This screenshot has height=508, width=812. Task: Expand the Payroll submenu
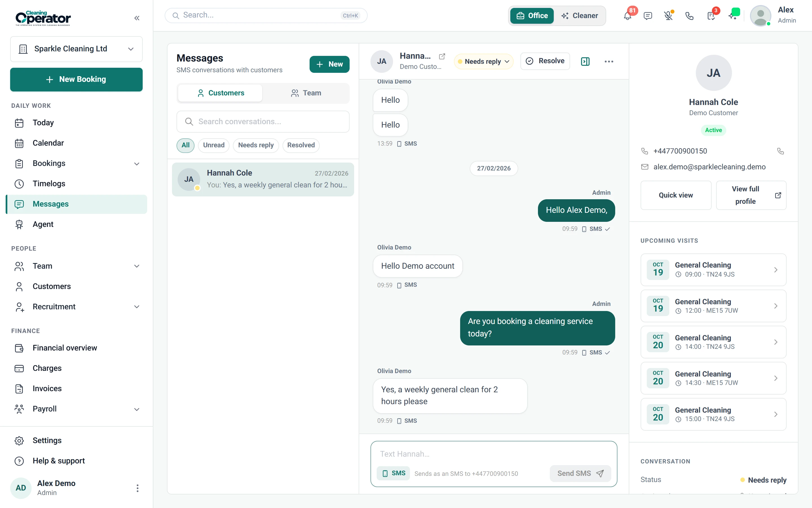pyautogui.click(x=136, y=409)
